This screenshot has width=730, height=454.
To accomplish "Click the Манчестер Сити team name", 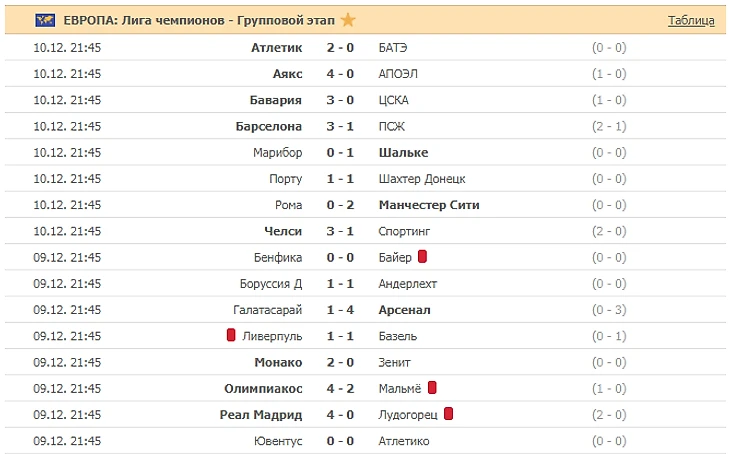I will [x=429, y=205].
